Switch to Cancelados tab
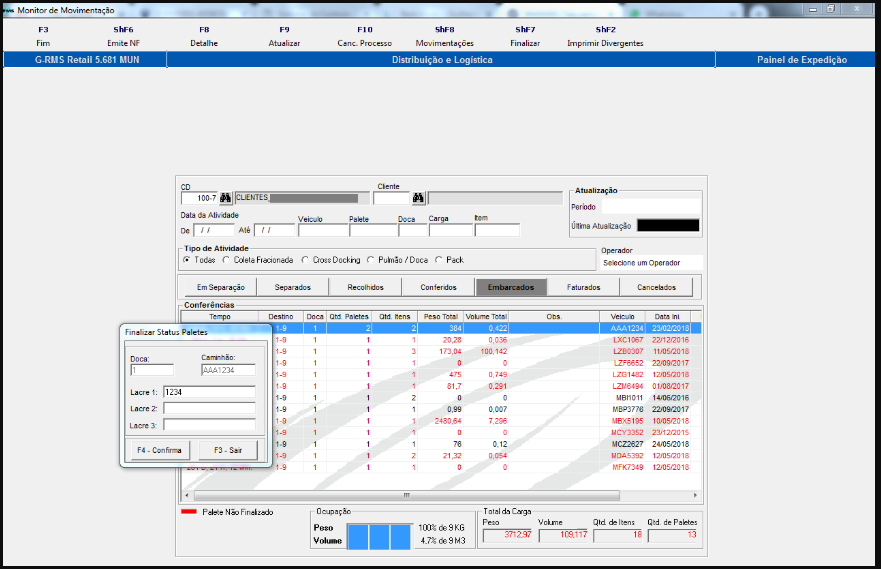Image resolution: width=881 pixels, height=569 pixels. click(x=656, y=287)
